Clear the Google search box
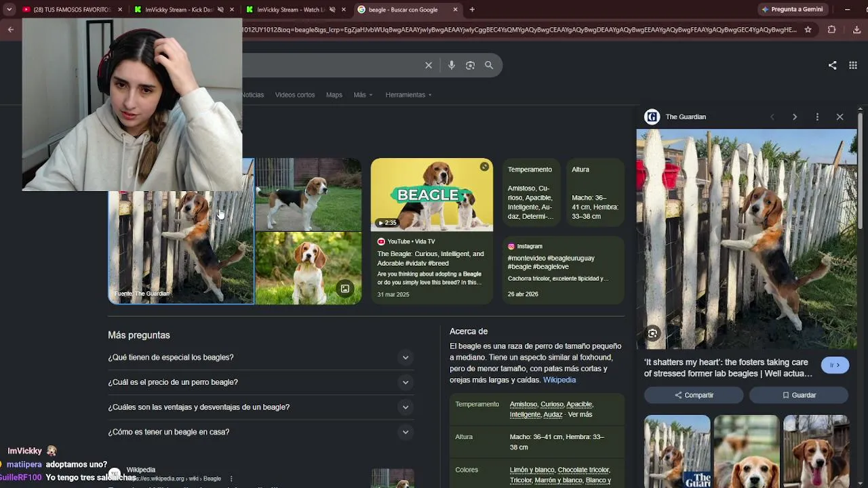868x488 pixels. [429, 65]
